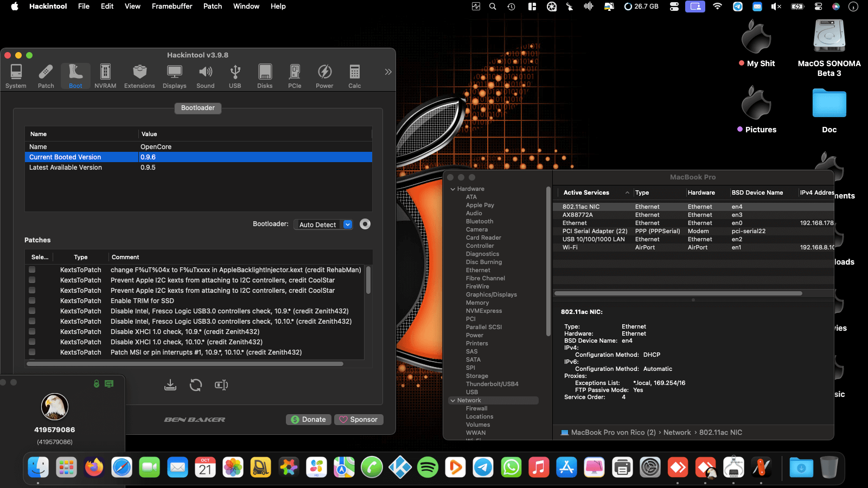Select the AX88772A network service row
868x488 pixels.
click(693, 215)
